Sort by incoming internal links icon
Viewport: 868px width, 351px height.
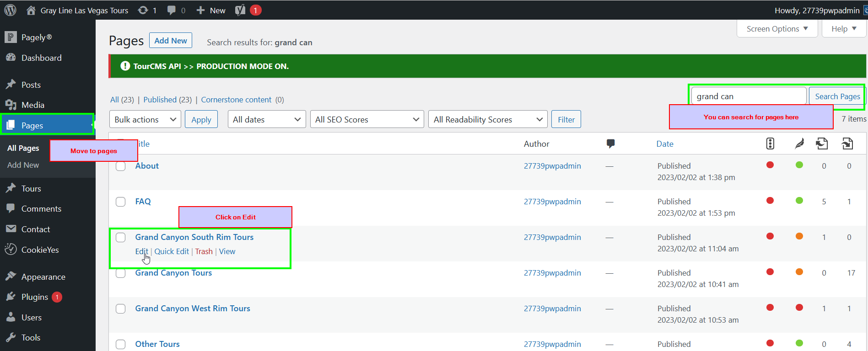[x=847, y=144]
